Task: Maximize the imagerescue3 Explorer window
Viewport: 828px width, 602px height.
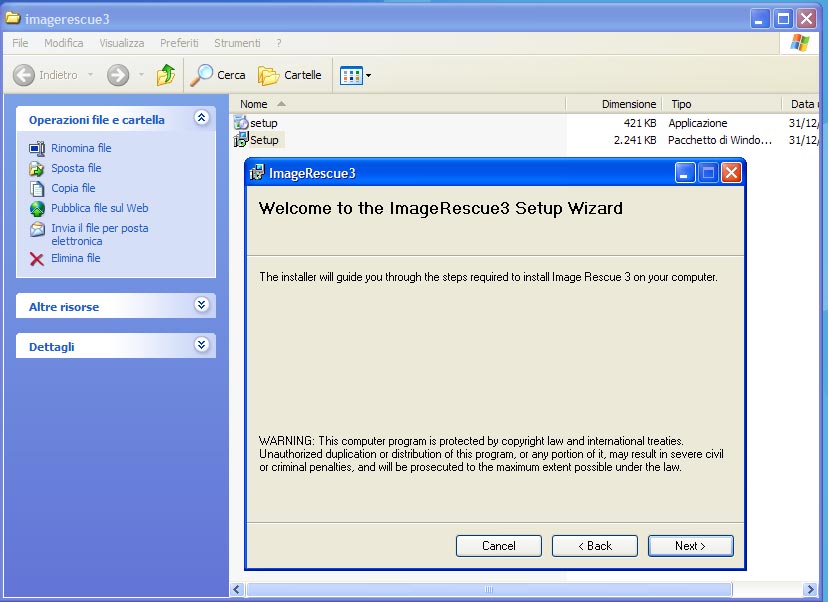Action: (783, 19)
